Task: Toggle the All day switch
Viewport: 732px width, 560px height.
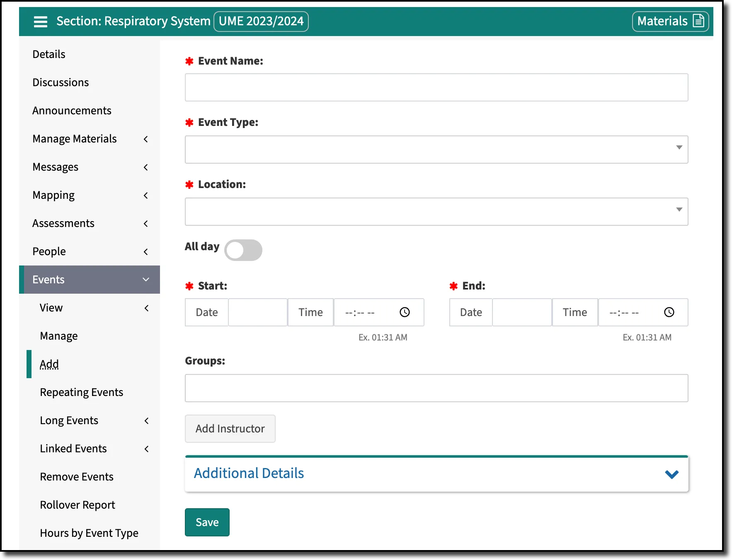Action: click(x=243, y=250)
